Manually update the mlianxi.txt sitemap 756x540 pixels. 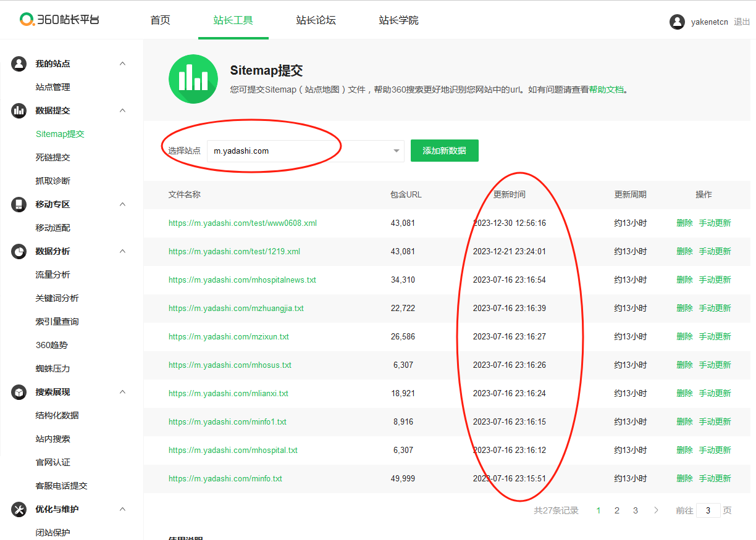pos(715,393)
